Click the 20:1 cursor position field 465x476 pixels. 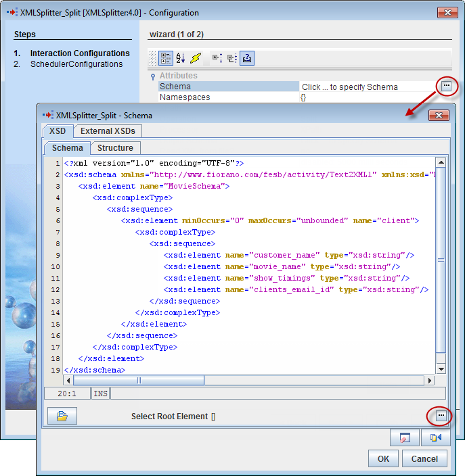tap(67, 394)
